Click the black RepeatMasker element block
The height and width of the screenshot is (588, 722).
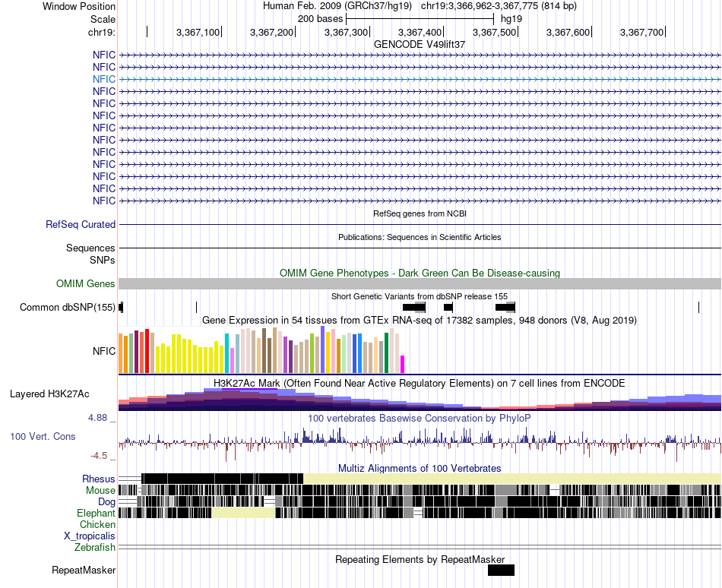coord(501,570)
